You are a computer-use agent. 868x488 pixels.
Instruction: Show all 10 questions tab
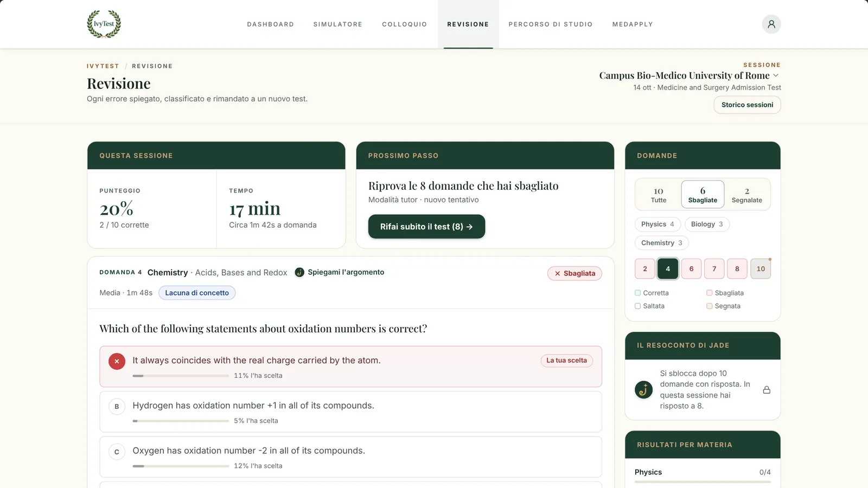659,195
